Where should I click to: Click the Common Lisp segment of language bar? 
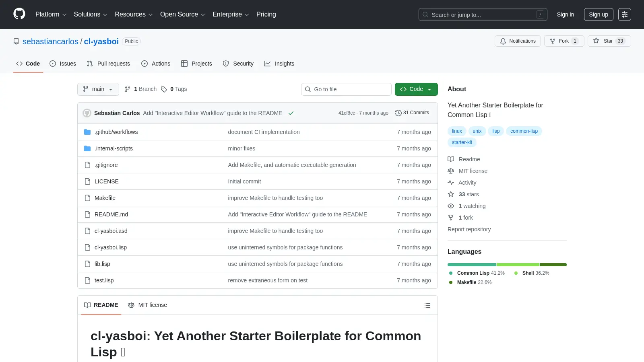pyautogui.click(x=472, y=265)
